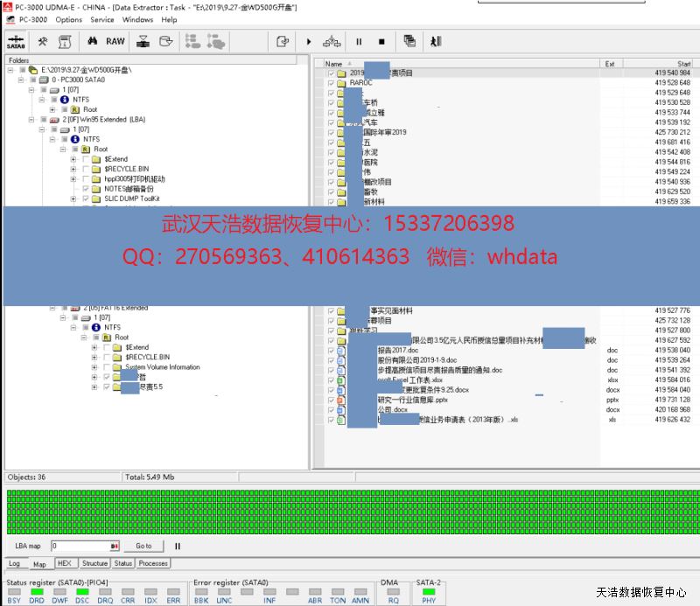Switch to the HEX tab
Screen dimensions: 700x606
pos(65,564)
